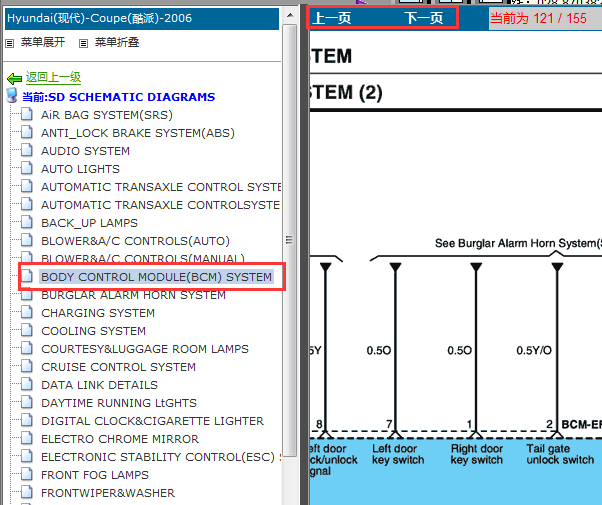This screenshot has height=505, width=602.
Task: Select BACK_UP LAMPS diagram
Action: click(x=89, y=223)
